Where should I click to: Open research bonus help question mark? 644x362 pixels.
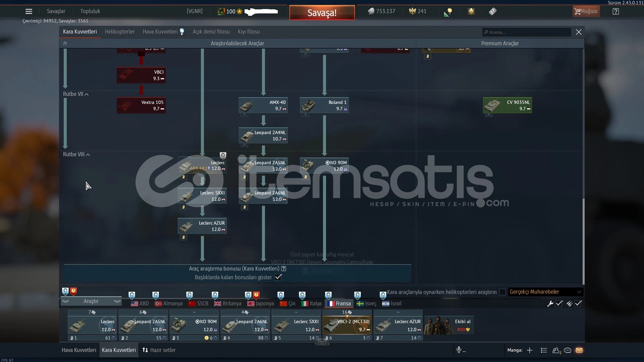tap(284, 268)
